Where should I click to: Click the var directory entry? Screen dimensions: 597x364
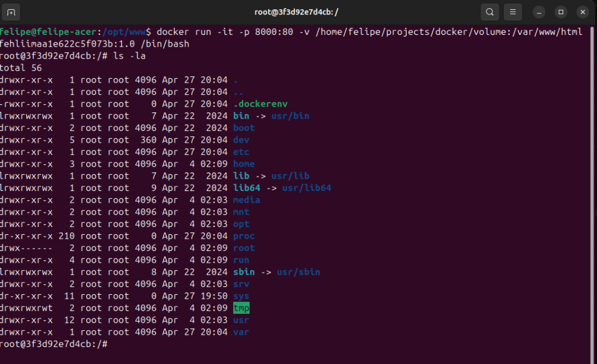pyautogui.click(x=241, y=332)
